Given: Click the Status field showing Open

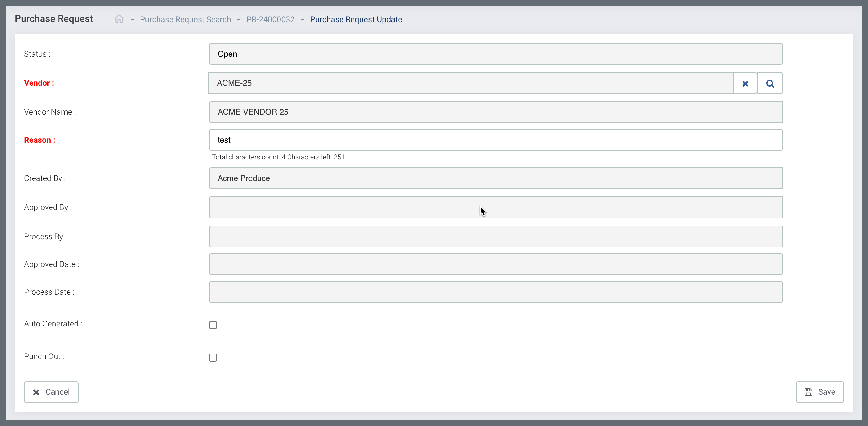Looking at the screenshot, I should (x=495, y=54).
